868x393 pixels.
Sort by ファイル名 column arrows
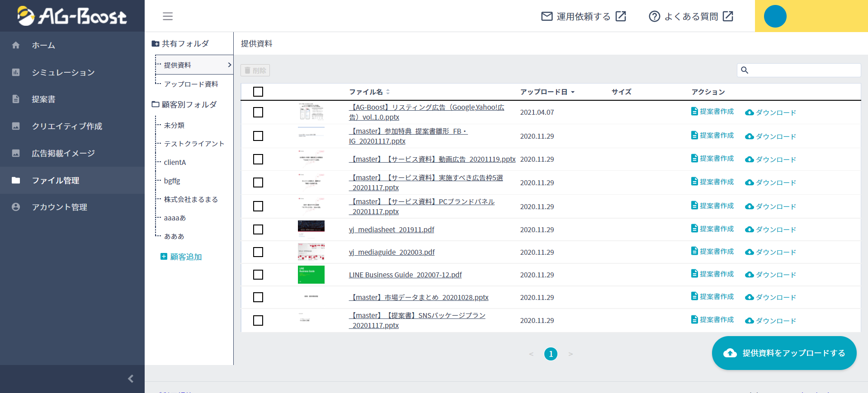(x=388, y=92)
